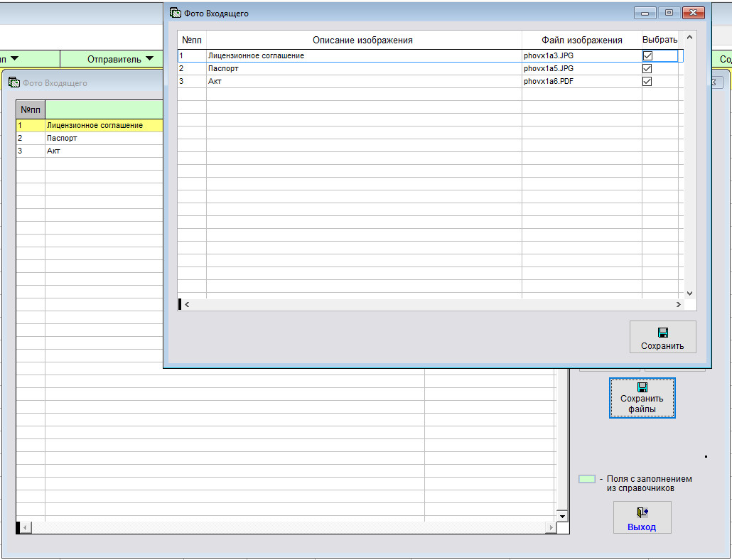Viewport: 732px width, 560px height.
Task: Minimize the front Фото Входящего dialog
Action: click(646, 13)
